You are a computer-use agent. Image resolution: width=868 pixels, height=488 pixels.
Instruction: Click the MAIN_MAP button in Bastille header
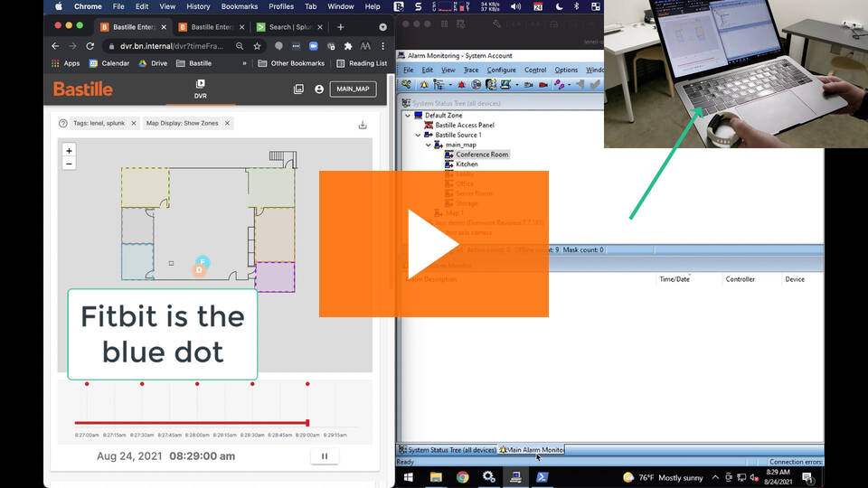[353, 89]
